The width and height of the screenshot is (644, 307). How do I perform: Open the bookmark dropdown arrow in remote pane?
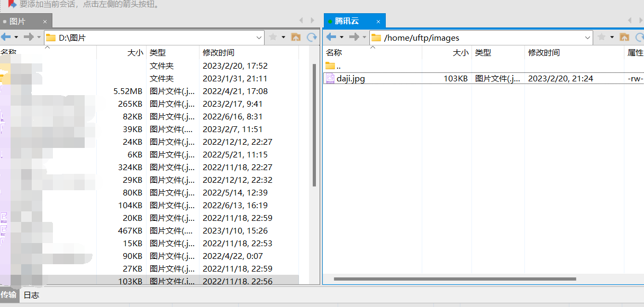point(612,37)
